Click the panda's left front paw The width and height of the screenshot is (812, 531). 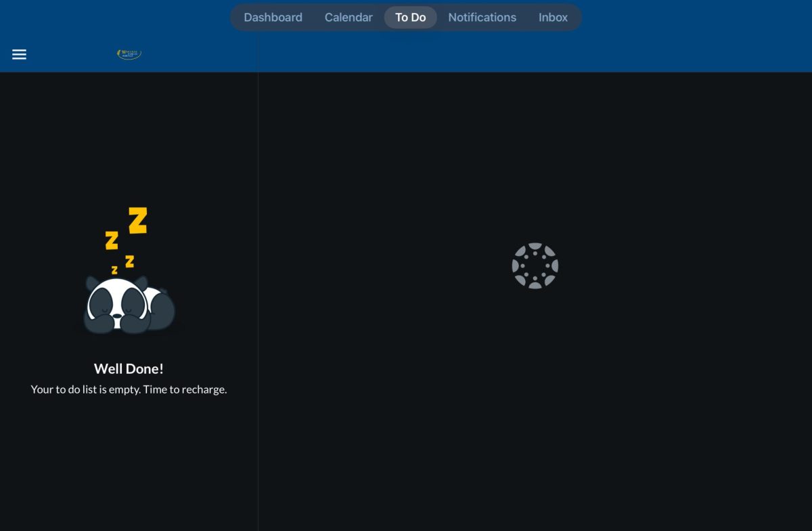[x=99, y=323]
